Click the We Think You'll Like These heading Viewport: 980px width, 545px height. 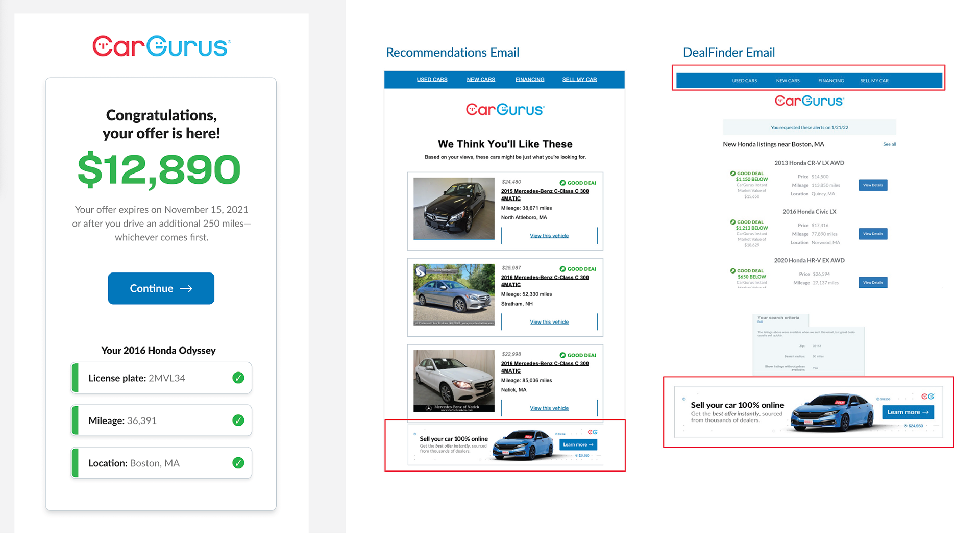click(505, 144)
